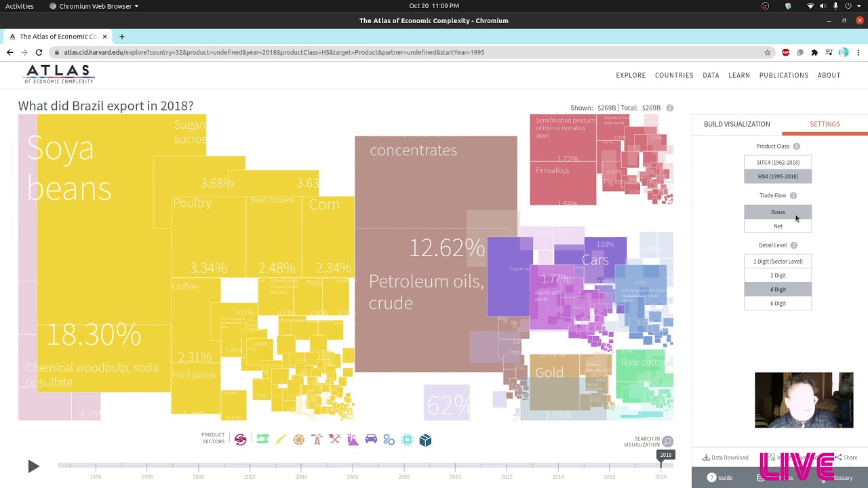Open the Data menu
Image resolution: width=868 pixels, height=488 pixels.
[711, 75]
